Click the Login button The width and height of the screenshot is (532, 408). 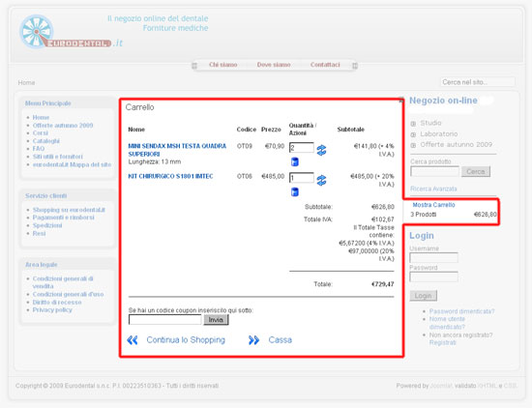point(423,296)
